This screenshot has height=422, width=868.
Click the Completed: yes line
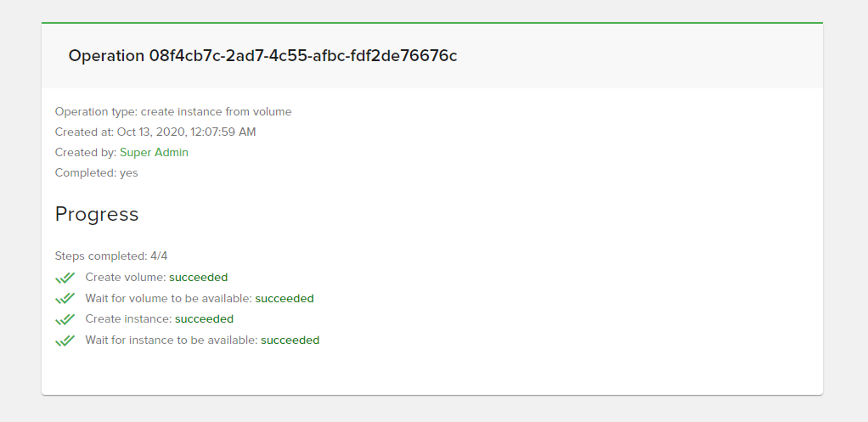96,173
